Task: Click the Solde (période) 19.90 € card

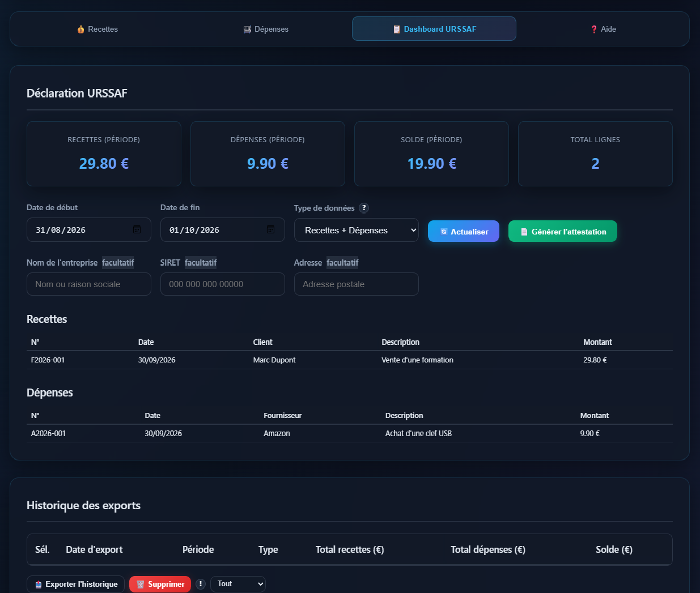Action: (431, 153)
